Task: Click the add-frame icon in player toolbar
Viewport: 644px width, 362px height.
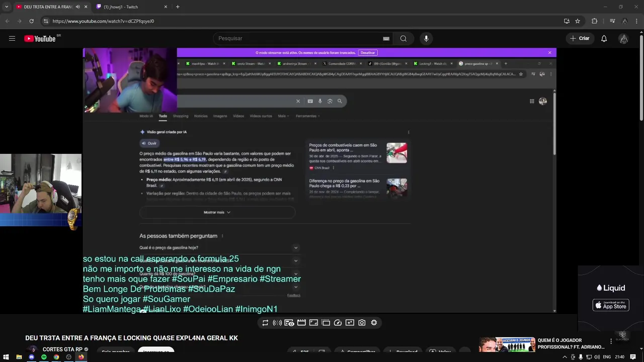Action: 350,323
